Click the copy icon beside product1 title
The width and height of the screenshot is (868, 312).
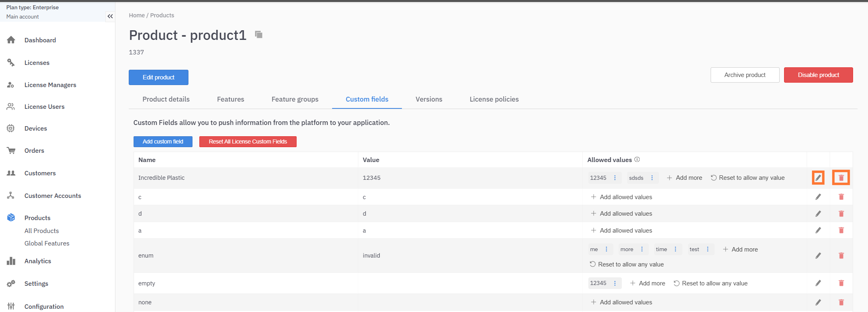pyautogui.click(x=259, y=35)
